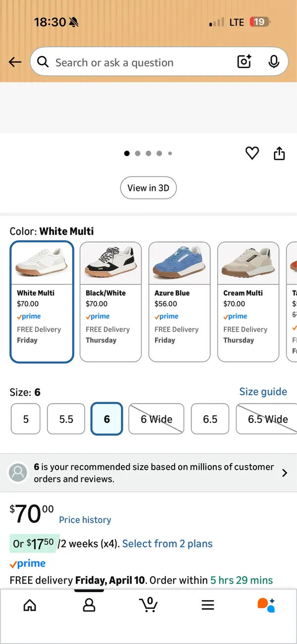Add item to wishlist with heart icon

tap(252, 153)
